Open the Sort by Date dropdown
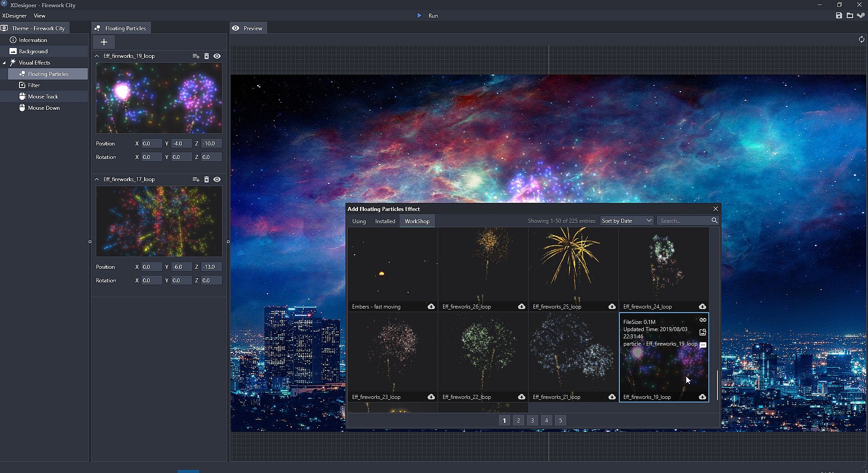868x473 pixels. coord(626,220)
